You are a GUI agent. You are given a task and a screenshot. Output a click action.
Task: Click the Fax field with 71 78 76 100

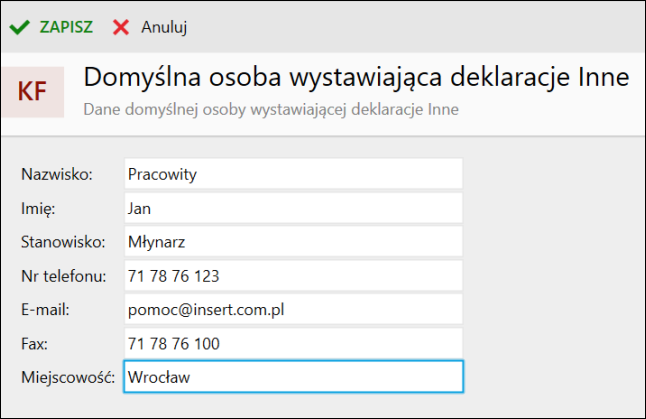(293, 343)
